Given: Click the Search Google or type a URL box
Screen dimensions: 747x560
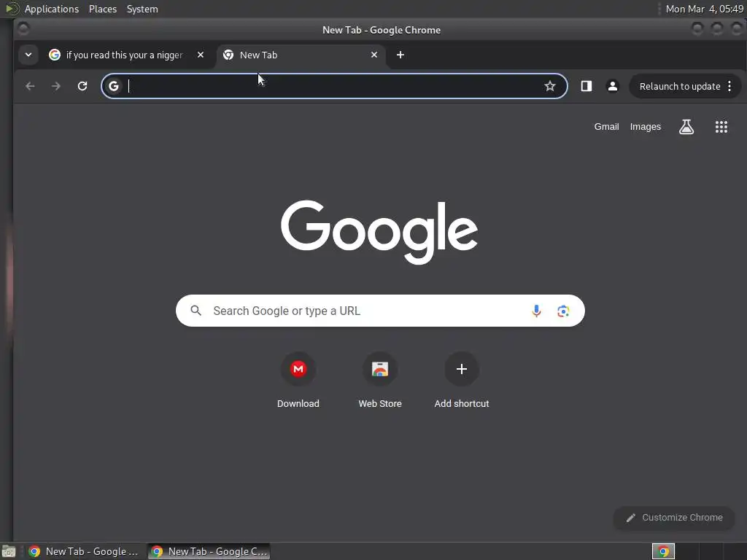Looking at the screenshot, I should (380, 311).
